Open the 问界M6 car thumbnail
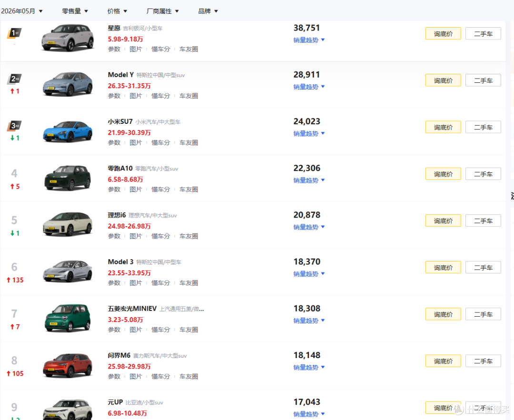The height and width of the screenshot is (420, 514). click(x=68, y=365)
